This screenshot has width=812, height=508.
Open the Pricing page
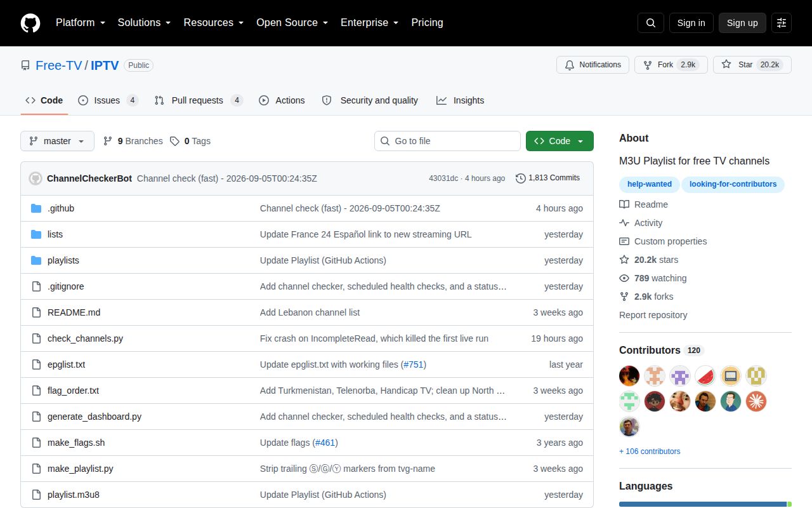point(427,23)
